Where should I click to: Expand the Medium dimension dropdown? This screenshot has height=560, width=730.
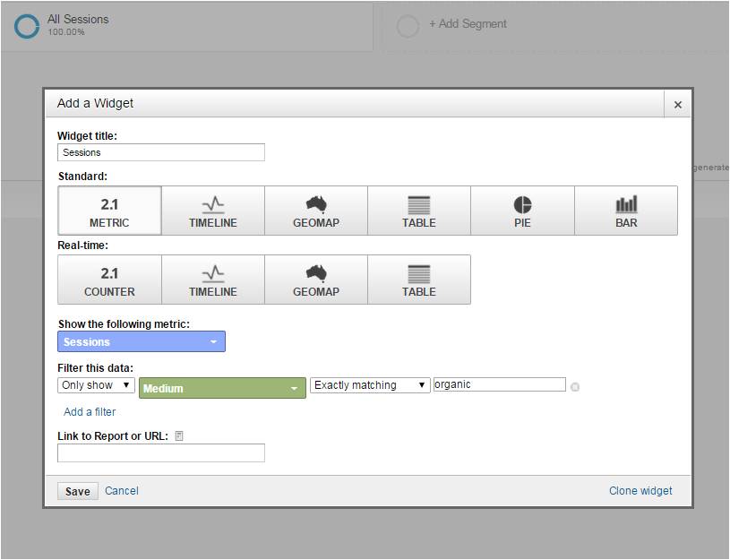(222, 388)
